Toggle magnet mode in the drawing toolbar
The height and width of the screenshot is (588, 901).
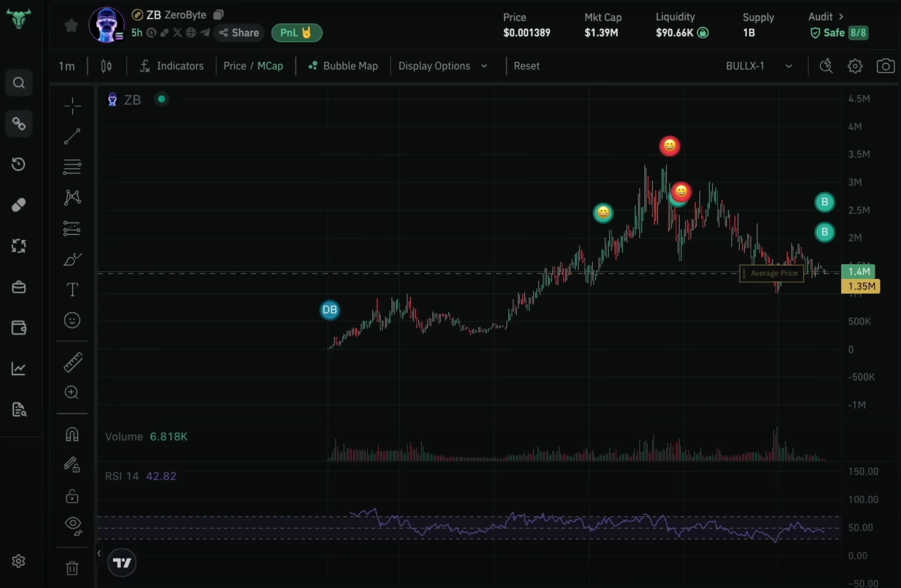pyautogui.click(x=72, y=434)
